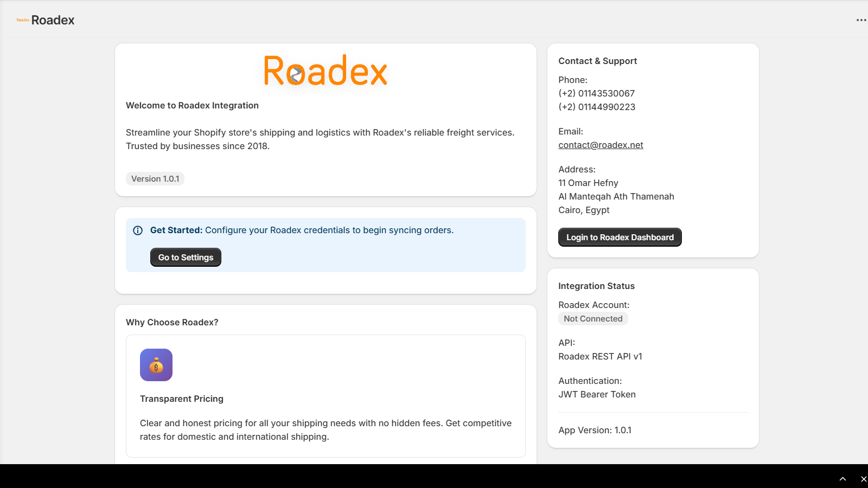Click the Version 1.0.1 badge
Viewport: 868px width, 488px height.
(155, 179)
